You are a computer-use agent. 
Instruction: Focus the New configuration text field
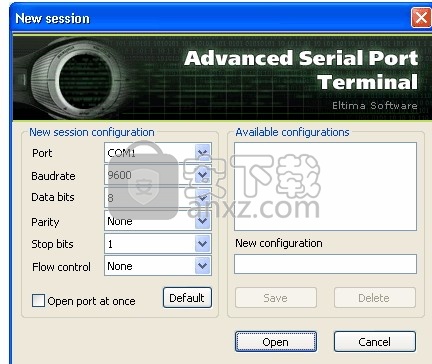click(x=325, y=264)
